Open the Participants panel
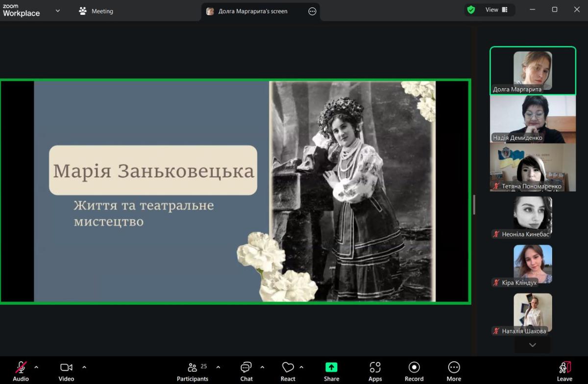 [x=193, y=371]
